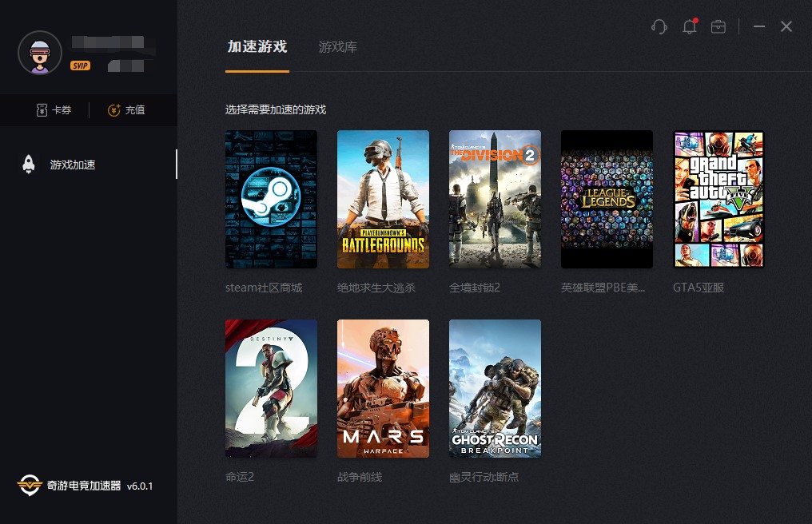
Task: Click the v6.0.1 version text
Action: click(x=140, y=486)
